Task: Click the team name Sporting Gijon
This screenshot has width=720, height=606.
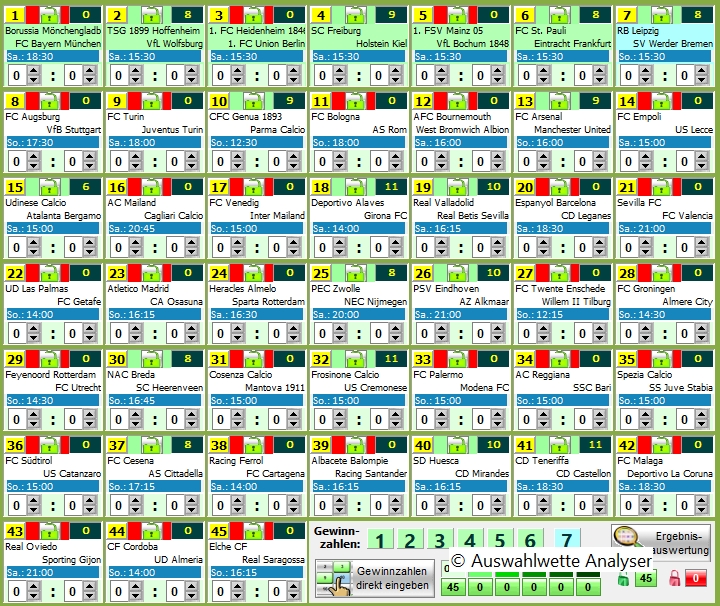Action: tap(72, 560)
